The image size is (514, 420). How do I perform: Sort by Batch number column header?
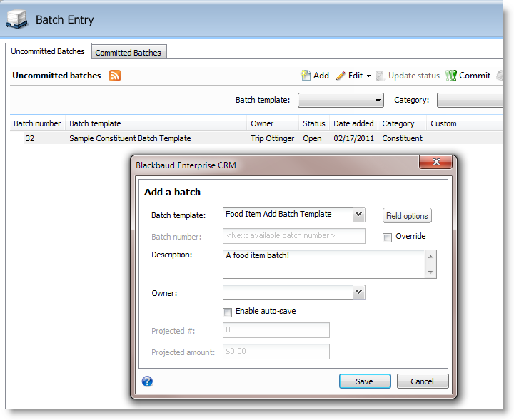[x=37, y=123]
